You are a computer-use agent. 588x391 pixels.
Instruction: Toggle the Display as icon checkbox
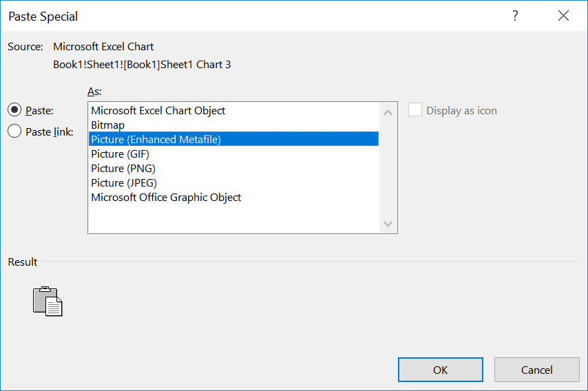point(415,110)
